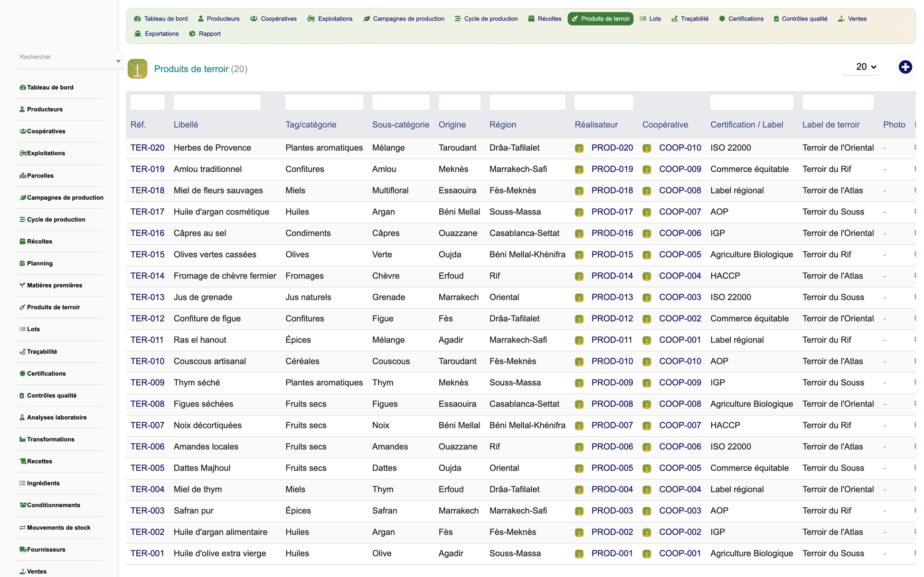924x577 pixels.
Task: Switch to the Coopératives tab
Action: tap(273, 19)
